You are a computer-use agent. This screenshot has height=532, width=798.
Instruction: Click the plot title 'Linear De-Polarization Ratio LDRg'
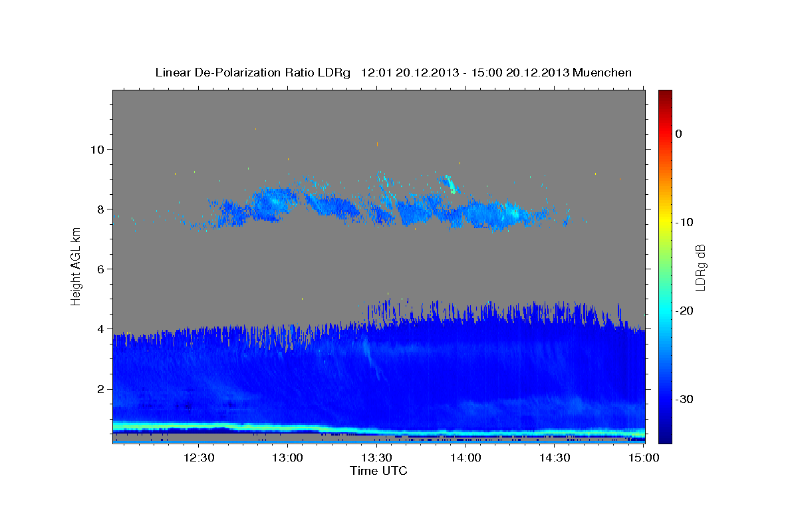pos(252,72)
